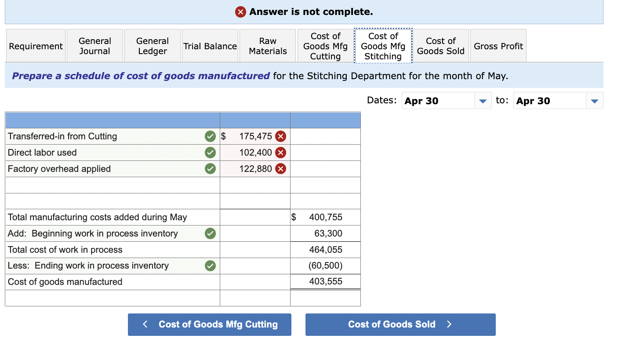Click the green checkmark beside Ending work in process inventory
Screen dimensions: 625x364
(x=210, y=266)
